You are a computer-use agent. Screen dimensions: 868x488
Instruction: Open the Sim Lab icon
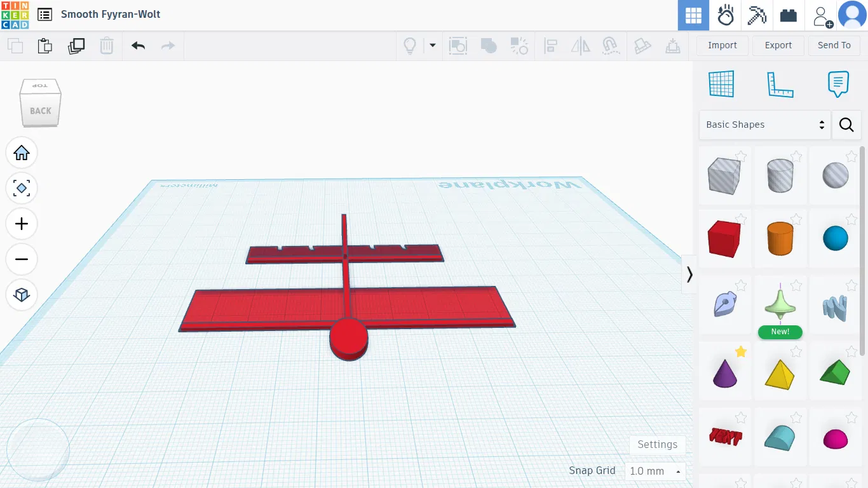pyautogui.click(x=726, y=15)
